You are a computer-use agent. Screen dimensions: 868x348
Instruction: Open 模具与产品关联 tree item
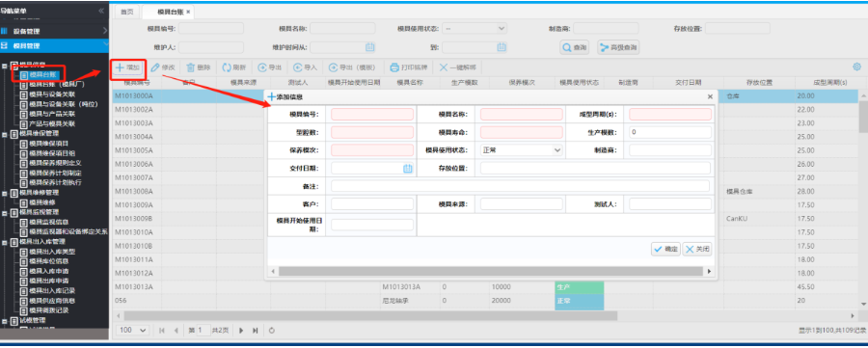click(x=51, y=114)
